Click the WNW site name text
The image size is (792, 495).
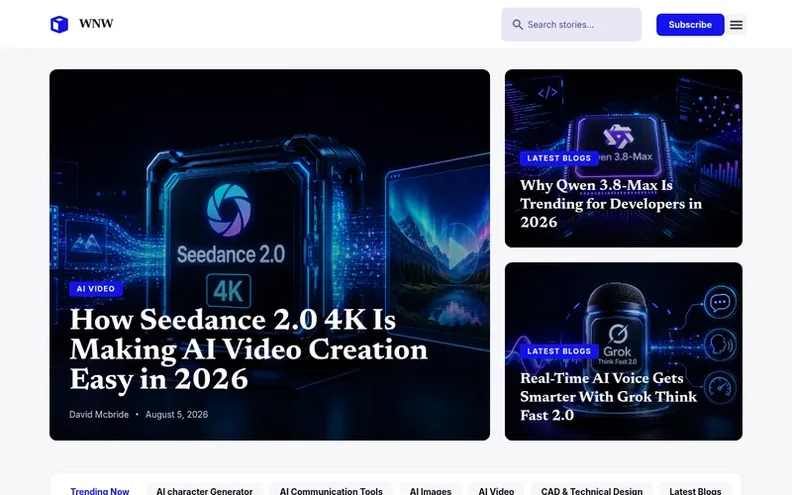pyautogui.click(x=96, y=24)
